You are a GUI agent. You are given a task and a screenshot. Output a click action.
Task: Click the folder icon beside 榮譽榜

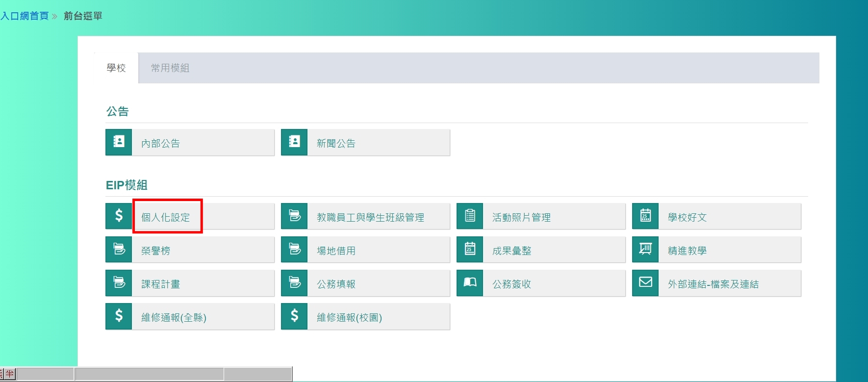(119, 250)
